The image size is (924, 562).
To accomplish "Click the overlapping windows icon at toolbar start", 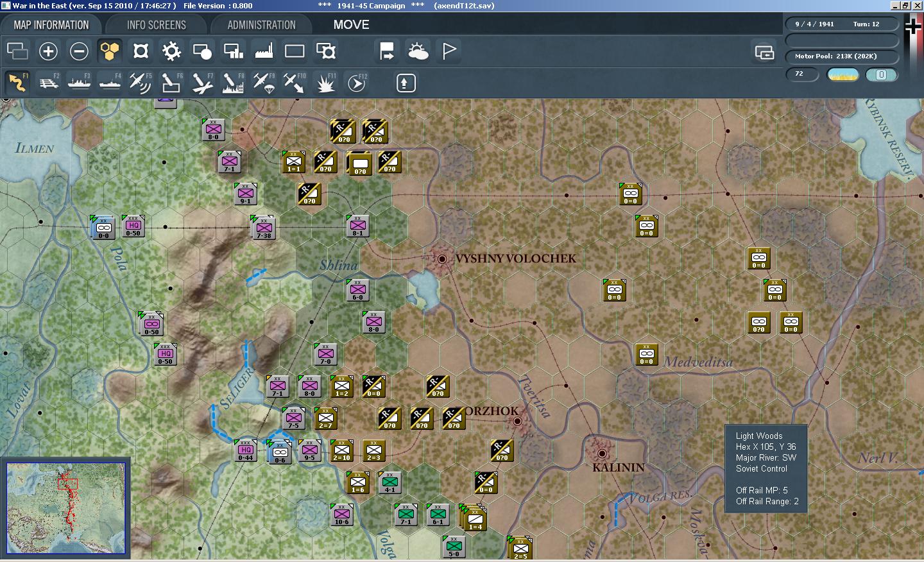I will coord(17,51).
